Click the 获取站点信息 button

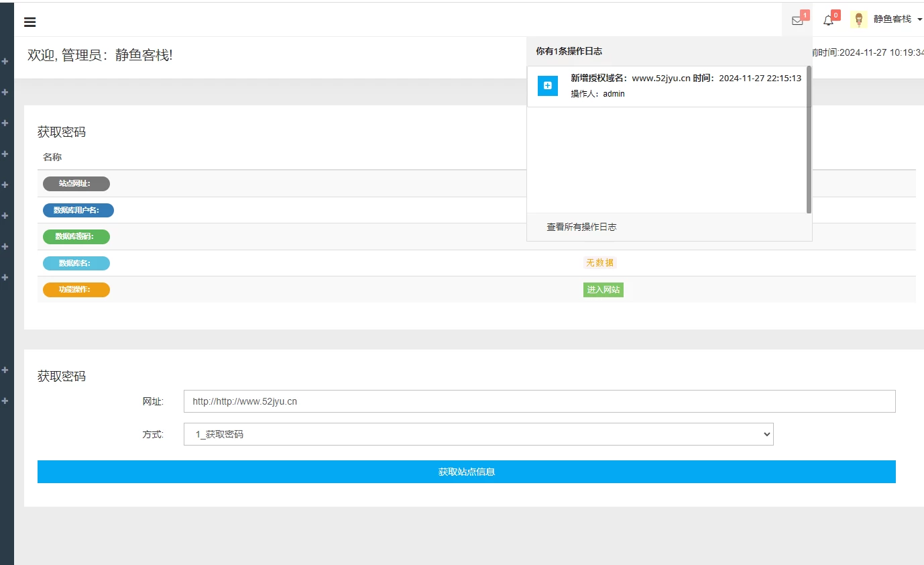[x=466, y=472]
